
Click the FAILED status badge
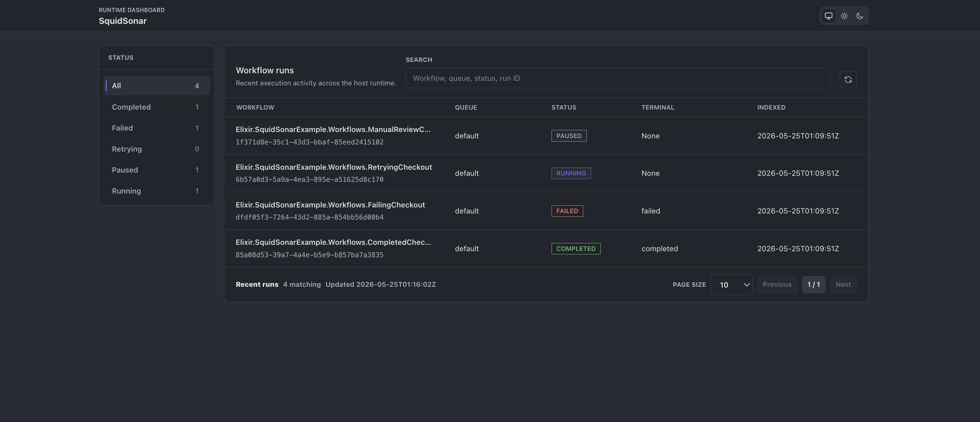point(567,211)
